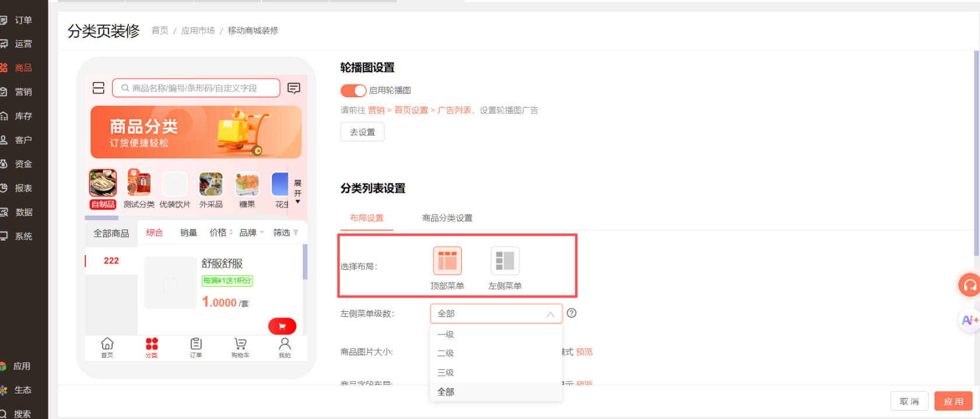This screenshot has height=419, width=980.
Task: Click the message icon in phone preview
Action: pyautogui.click(x=294, y=88)
